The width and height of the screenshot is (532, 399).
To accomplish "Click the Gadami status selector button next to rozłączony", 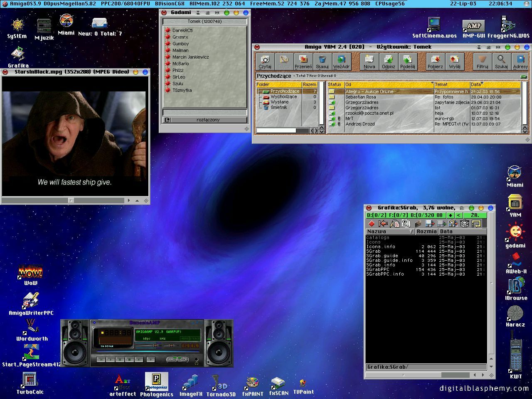I will tap(167, 120).
